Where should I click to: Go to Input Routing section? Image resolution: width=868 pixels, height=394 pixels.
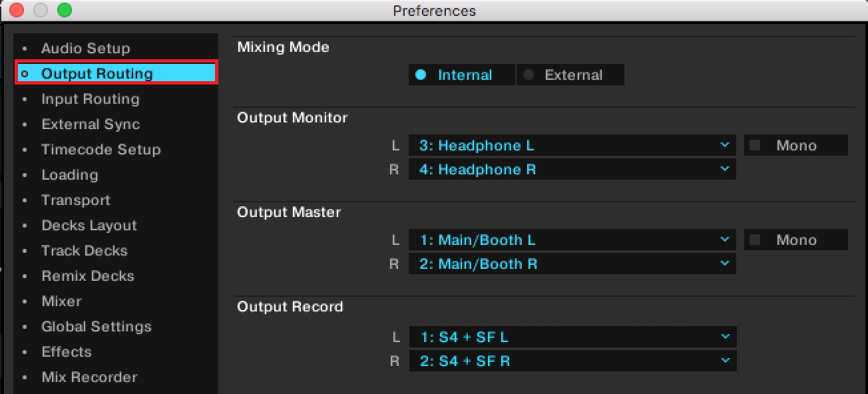pyautogui.click(x=90, y=99)
